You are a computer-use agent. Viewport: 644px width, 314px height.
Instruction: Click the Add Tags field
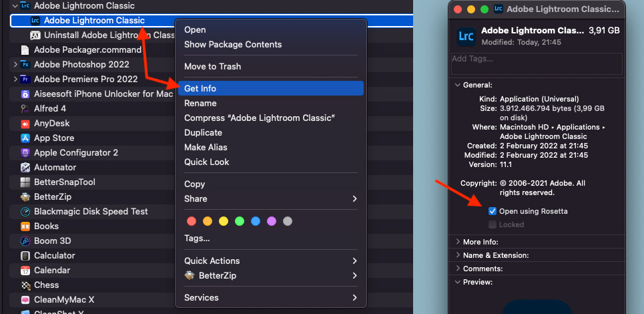(x=537, y=63)
